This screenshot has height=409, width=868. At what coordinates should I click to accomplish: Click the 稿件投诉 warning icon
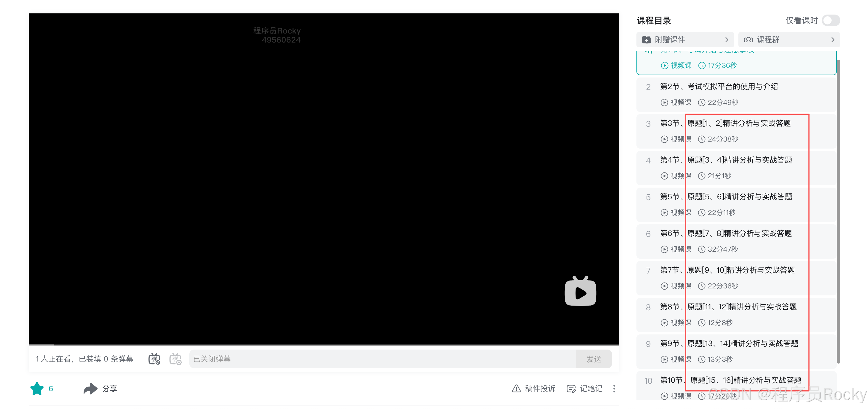coord(516,388)
